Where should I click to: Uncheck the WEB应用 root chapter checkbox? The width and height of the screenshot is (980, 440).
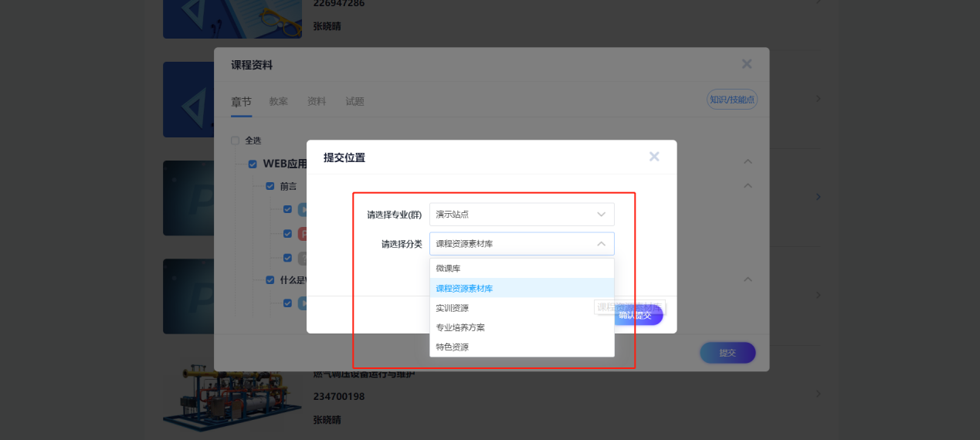click(x=253, y=164)
